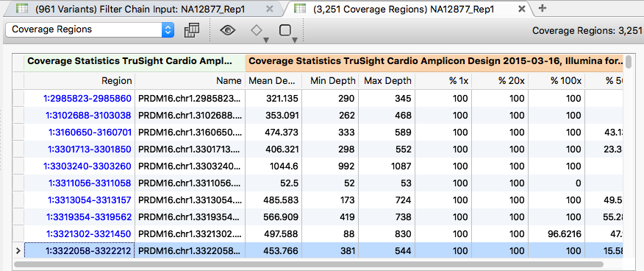Sort by the % 100x column header

click(x=557, y=80)
